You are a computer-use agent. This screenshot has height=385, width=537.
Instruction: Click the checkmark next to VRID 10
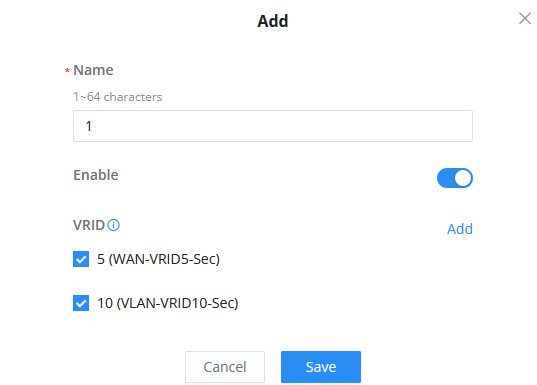[x=81, y=303]
